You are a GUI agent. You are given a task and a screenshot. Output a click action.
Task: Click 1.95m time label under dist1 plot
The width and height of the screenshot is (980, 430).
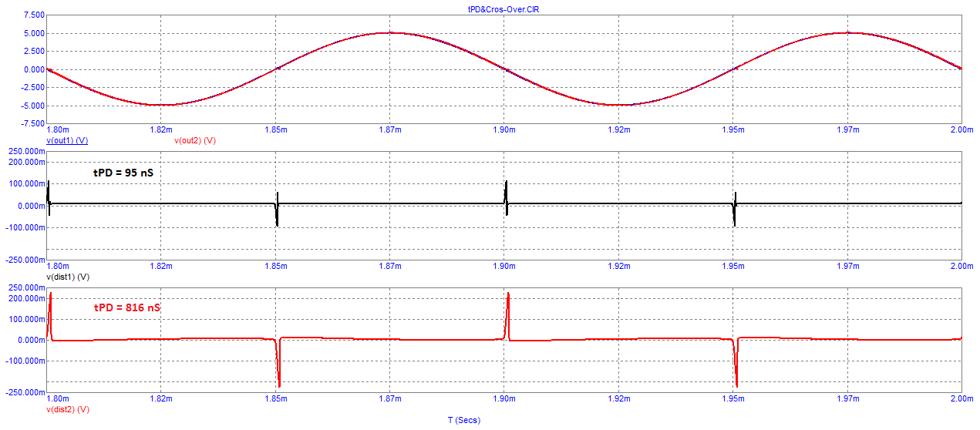732,267
